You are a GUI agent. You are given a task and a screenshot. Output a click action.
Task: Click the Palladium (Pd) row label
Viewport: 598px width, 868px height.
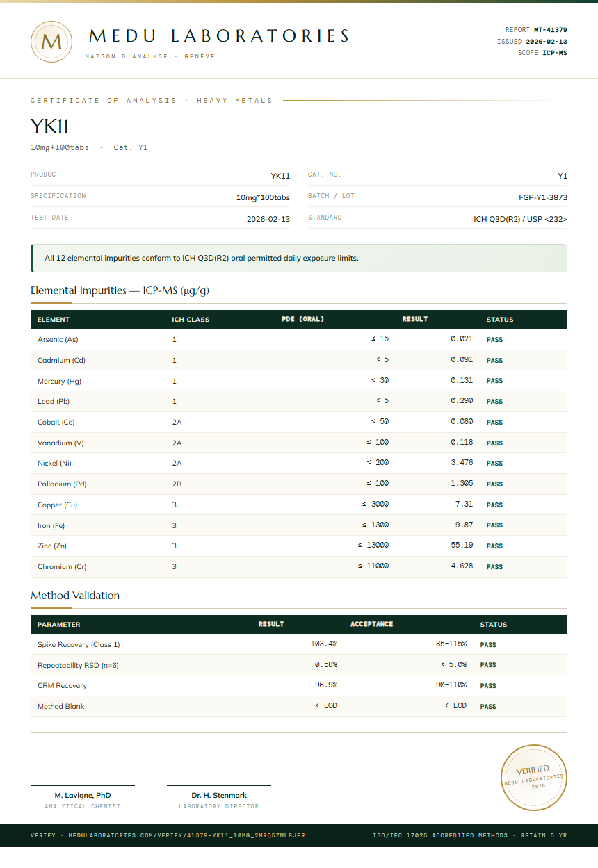[x=62, y=484]
